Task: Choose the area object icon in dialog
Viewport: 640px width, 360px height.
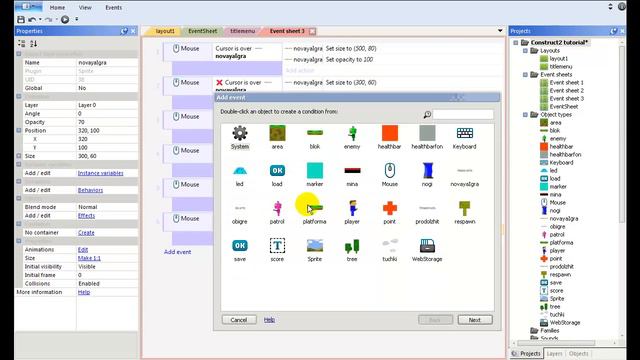Action: click(277, 137)
